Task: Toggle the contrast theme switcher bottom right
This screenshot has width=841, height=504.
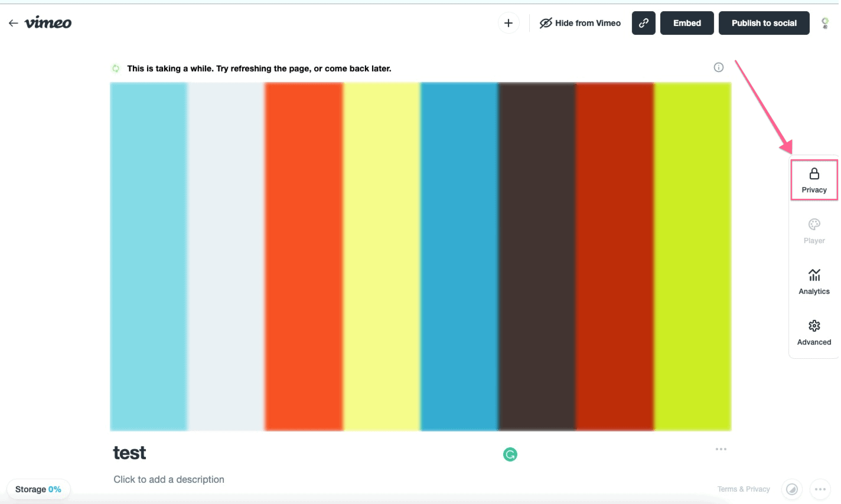Action: click(792, 489)
